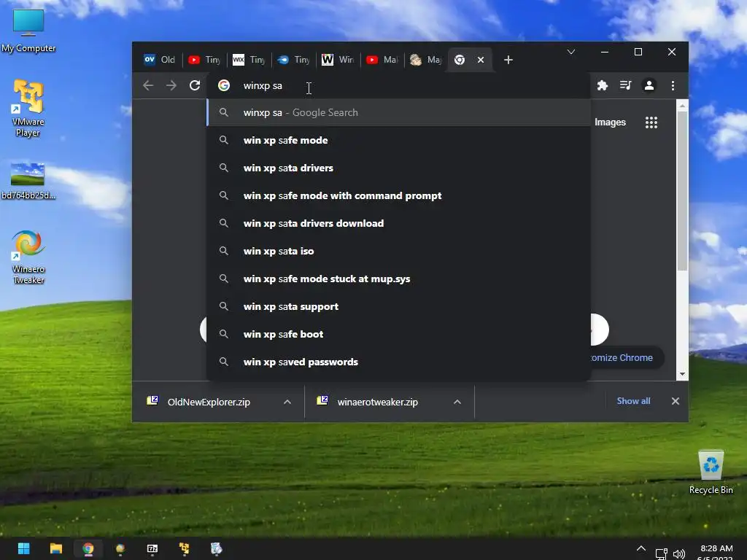Select the My Computer desktop icon
Image resolution: width=747 pixels, height=560 pixels.
(28, 31)
